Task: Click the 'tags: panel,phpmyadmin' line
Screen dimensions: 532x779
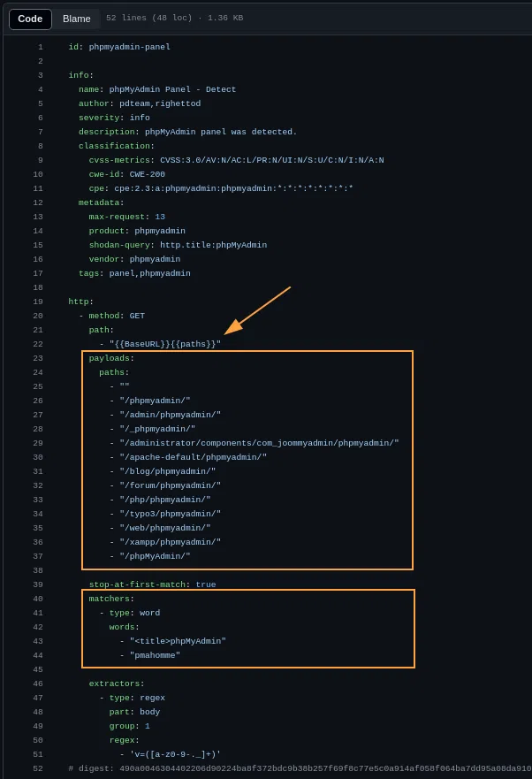Action: (x=134, y=273)
